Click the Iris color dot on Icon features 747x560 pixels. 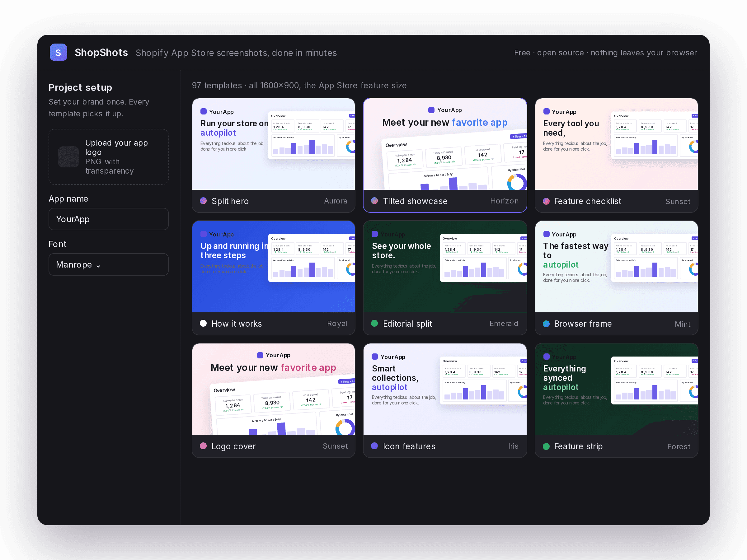(x=374, y=446)
